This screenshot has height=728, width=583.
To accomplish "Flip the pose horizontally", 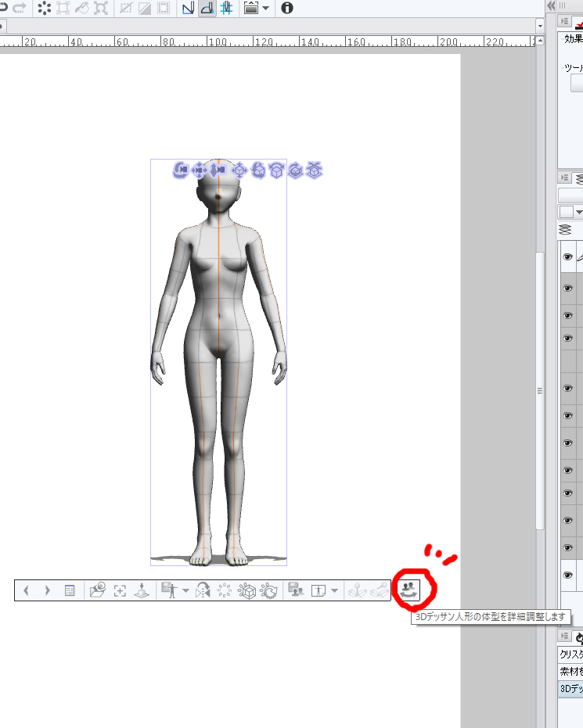I will pos(203,590).
